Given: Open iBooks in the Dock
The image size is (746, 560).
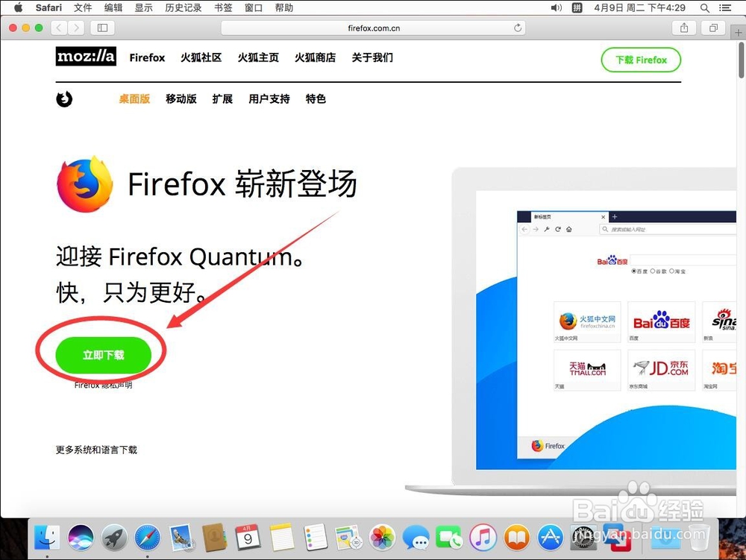Looking at the screenshot, I should click(517, 538).
